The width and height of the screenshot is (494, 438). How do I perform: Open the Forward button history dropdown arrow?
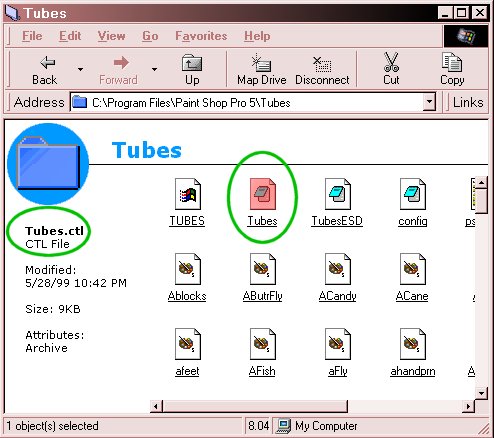154,69
